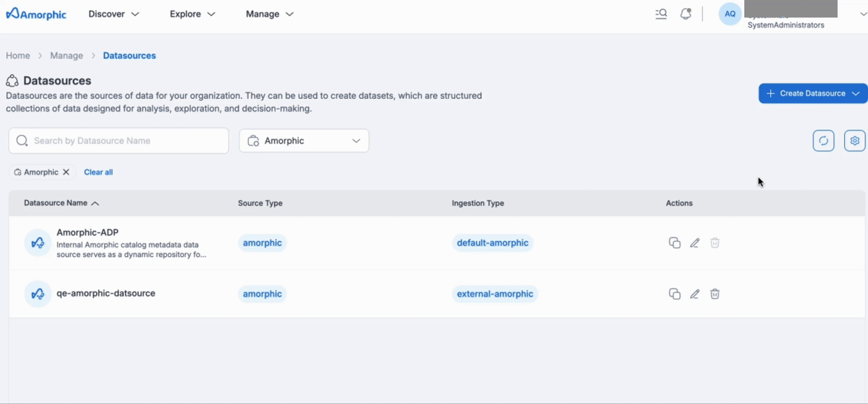Image resolution: width=868 pixels, height=404 pixels.
Task: Click the qe-amorphic-datsource row icon
Action: coord(38,294)
